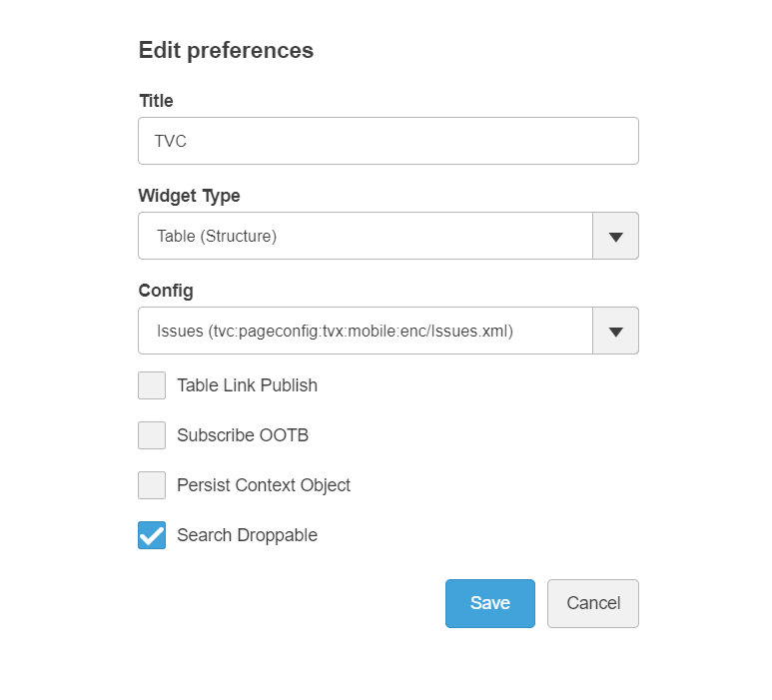
Task: Click the Table Link Publish label text
Action: tap(247, 385)
